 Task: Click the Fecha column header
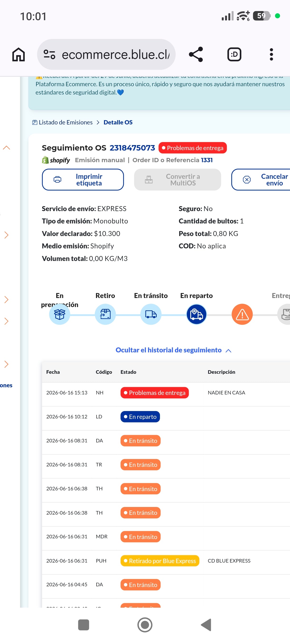point(53,372)
